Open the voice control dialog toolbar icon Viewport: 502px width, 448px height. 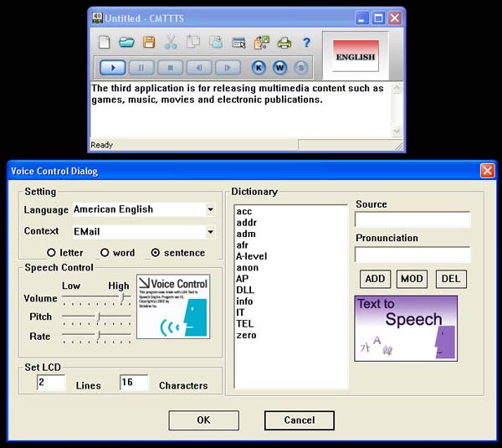(x=238, y=43)
